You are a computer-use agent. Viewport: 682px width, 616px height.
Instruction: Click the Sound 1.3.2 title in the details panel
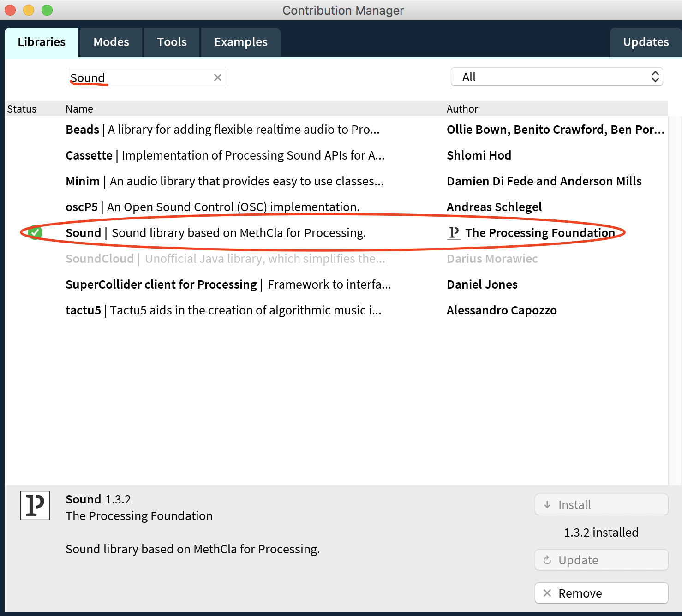coord(98,499)
